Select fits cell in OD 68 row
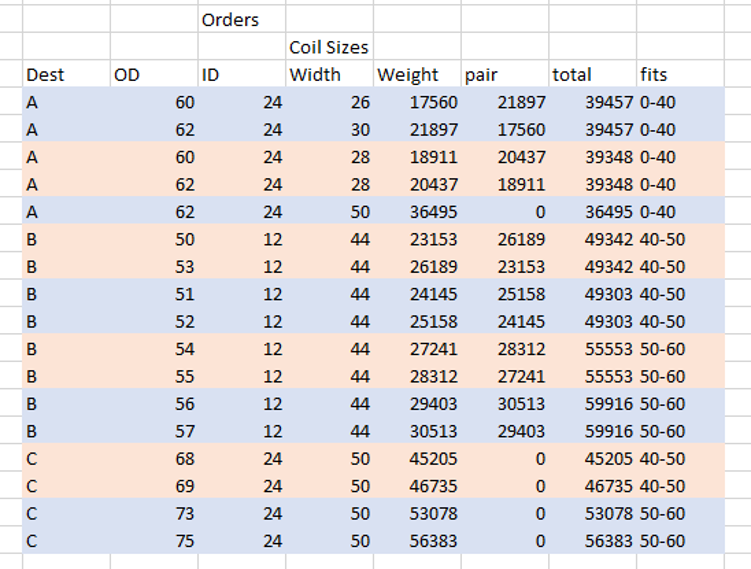 pyautogui.click(x=680, y=458)
